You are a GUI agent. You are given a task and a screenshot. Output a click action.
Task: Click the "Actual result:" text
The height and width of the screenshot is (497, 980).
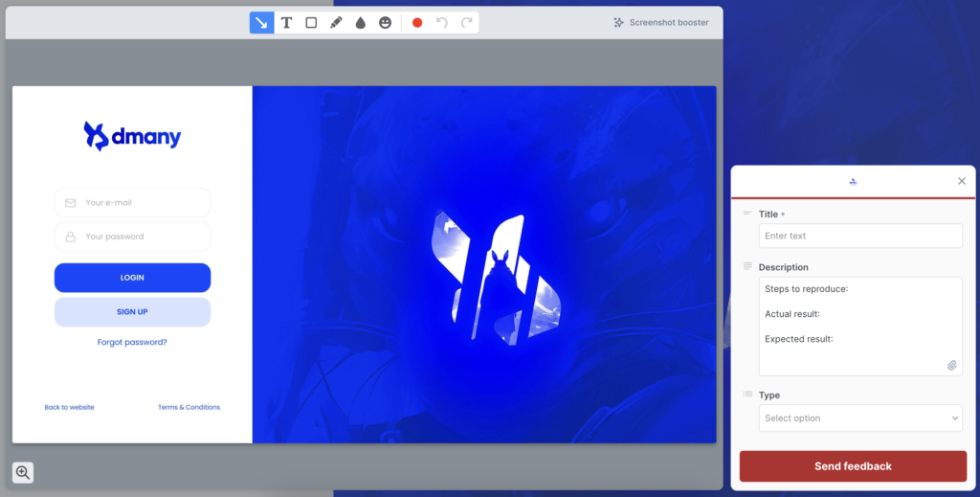coord(792,314)
